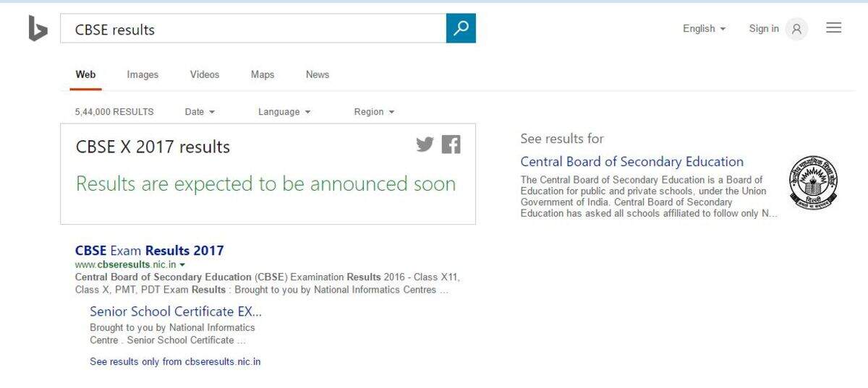Image resolution: width=868 pixels, height=388 pixels.
Task: Switch to the News tab
Action: (318, 74)
